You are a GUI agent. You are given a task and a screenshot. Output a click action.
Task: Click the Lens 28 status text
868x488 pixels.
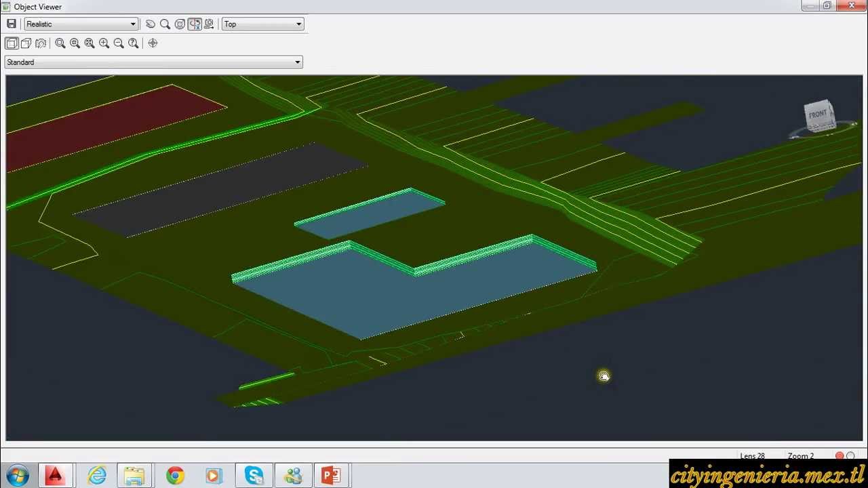tap(752, 456)
